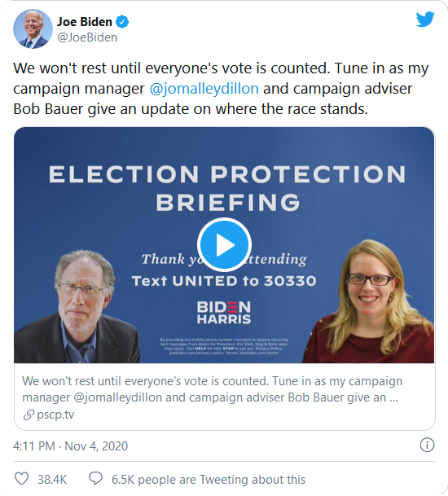Screen dimensions: 448x496
Task: Click the Biden Harris logo in video
Action: [224, 312]
